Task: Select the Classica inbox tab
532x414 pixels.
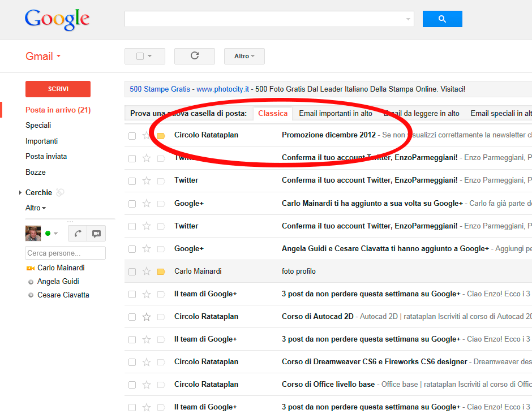Action: 273,114
